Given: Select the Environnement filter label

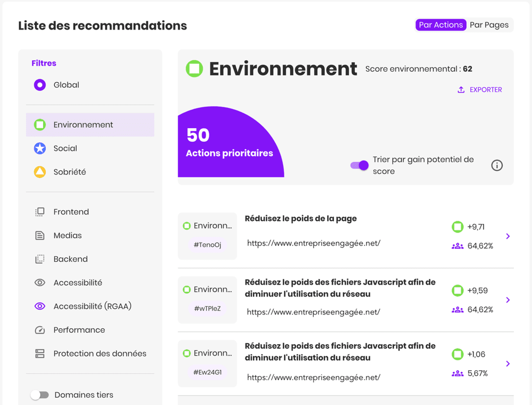Looking at the screenshot, I should point(83,125).
